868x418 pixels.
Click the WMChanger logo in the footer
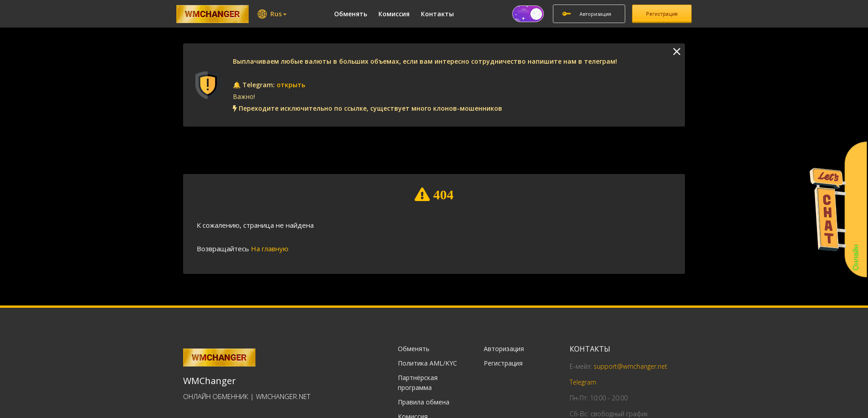219,357
